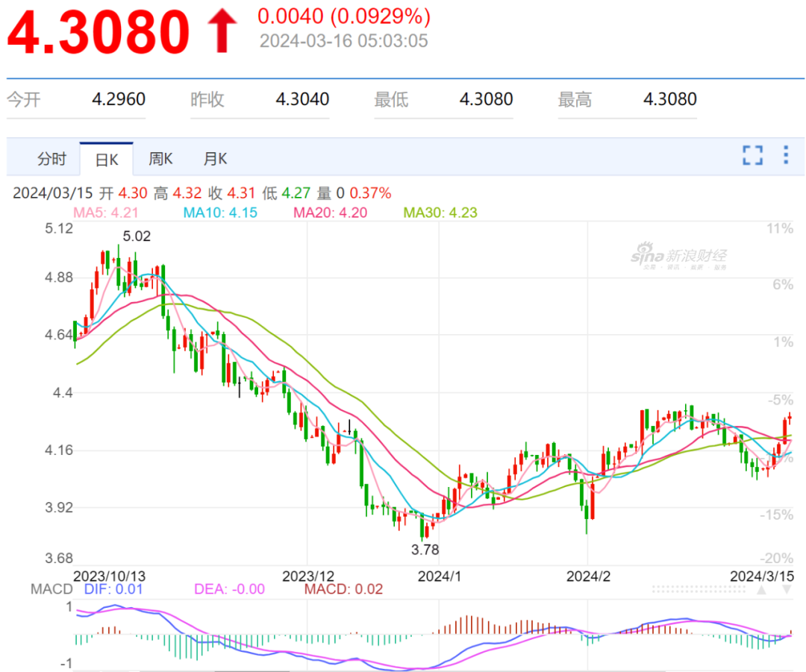The width and height of the screenshot is (806, 672).
Task: Click the 最高 label
Action: point(575,99)
